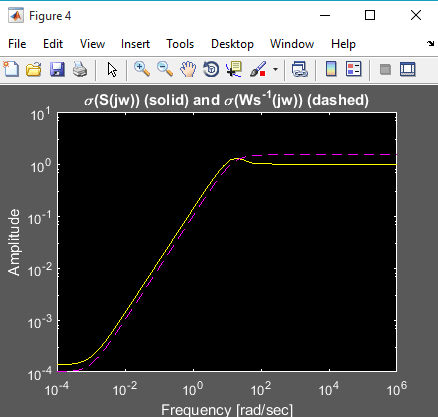Open the View menu
438x417 pixels.
coord(92,44)
